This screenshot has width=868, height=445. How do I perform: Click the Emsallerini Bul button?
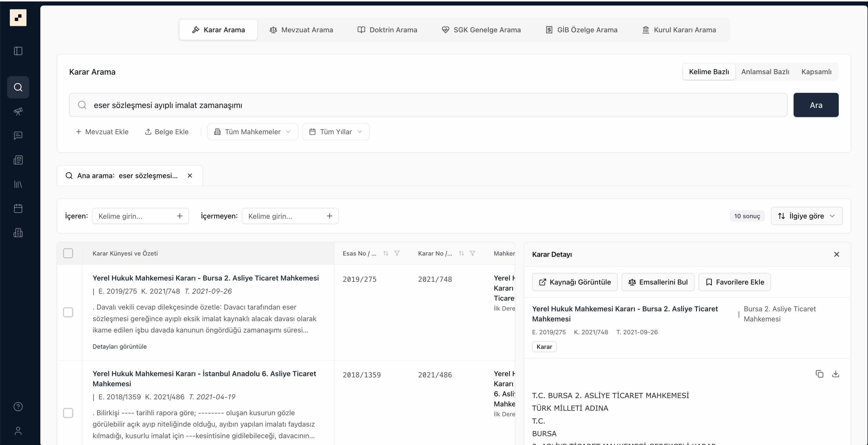pyautogui.click(x=658, y=282)
